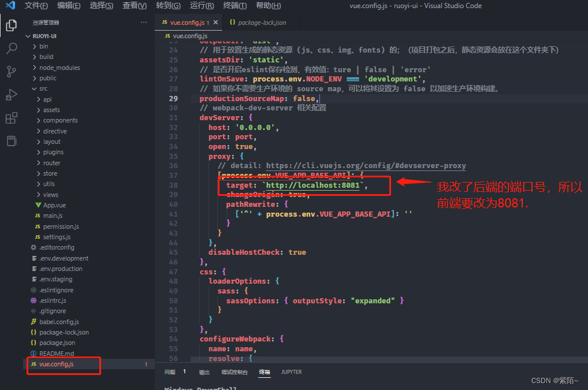Expand the build folder
This screenshot has height=390, width=588.
35,57
